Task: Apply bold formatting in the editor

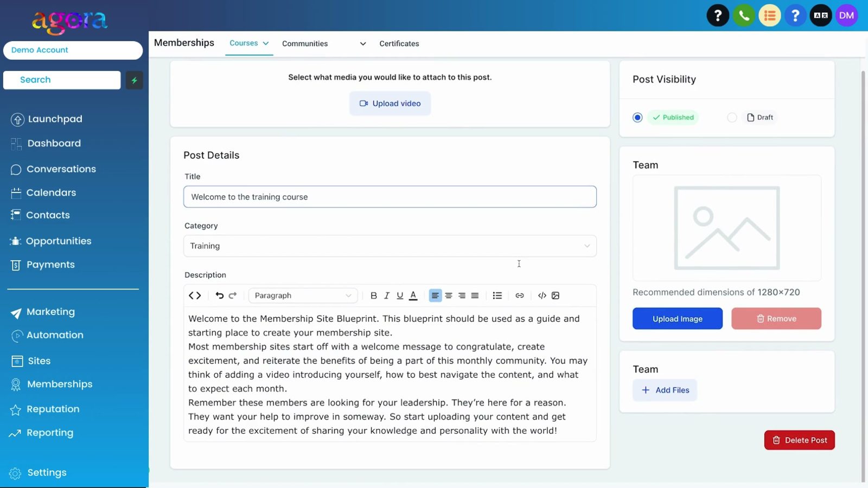Action: coord(373,296)
